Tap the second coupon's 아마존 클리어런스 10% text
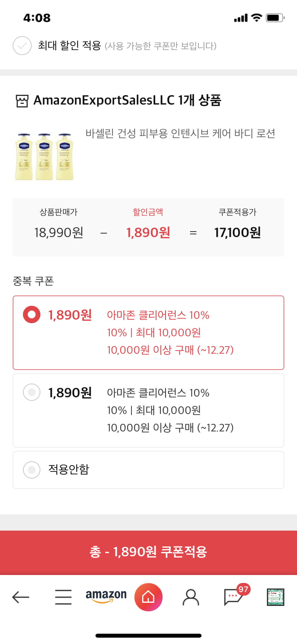This screenshot has height=644, width=297. [x=158, y=393]
